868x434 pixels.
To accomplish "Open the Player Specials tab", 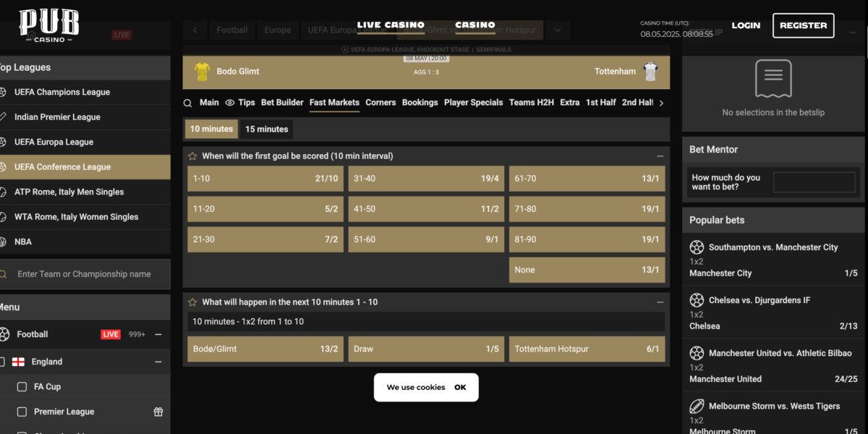I will 473,103.
